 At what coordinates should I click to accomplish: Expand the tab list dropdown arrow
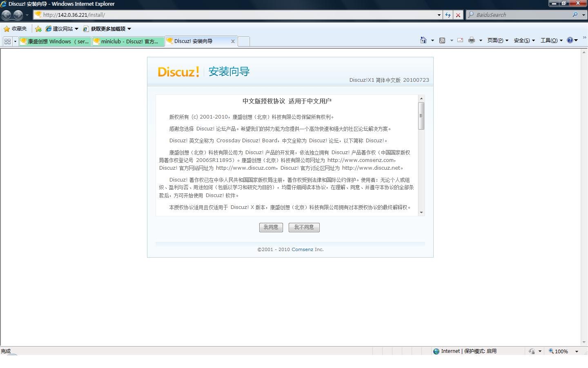15,41
